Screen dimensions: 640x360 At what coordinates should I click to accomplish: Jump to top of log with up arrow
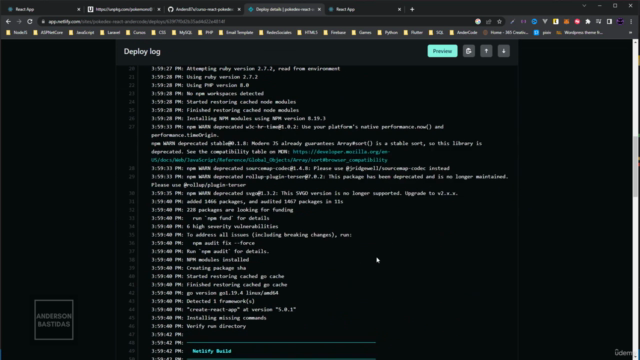(x=486, y=51)
